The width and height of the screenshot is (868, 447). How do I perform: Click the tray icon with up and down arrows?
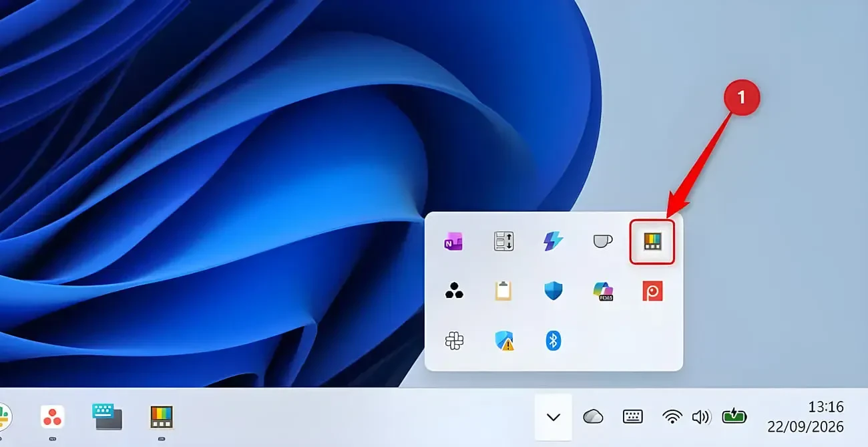[503, 241]
